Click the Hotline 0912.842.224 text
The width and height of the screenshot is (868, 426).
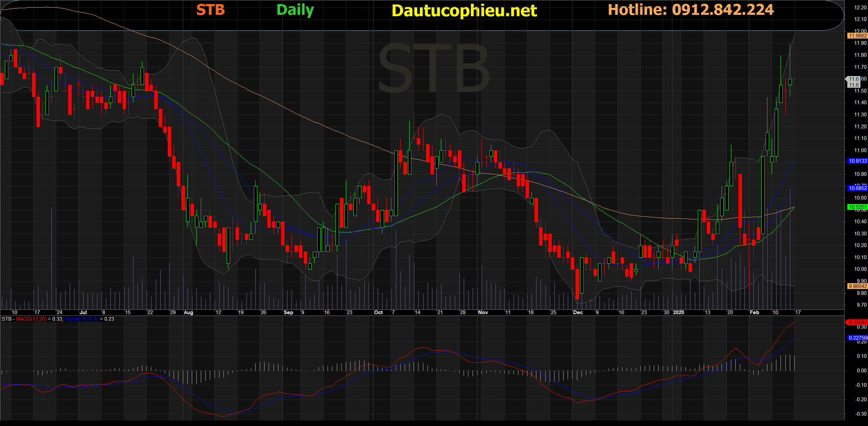click(691, 10)
